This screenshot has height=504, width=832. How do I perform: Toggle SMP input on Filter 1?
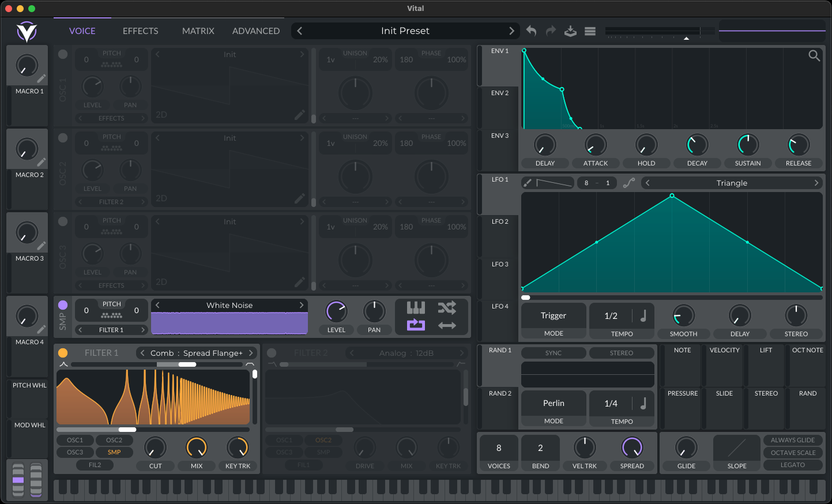coord(114,452)
